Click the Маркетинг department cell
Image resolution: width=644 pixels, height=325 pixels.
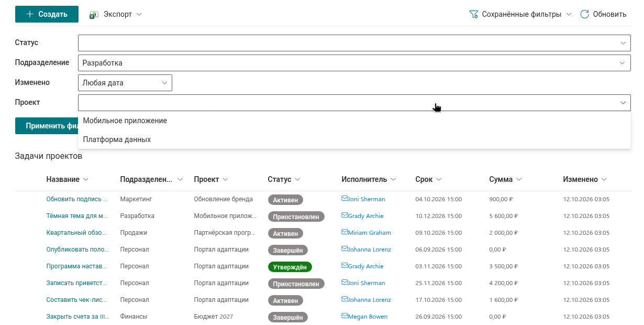point(135,199)
